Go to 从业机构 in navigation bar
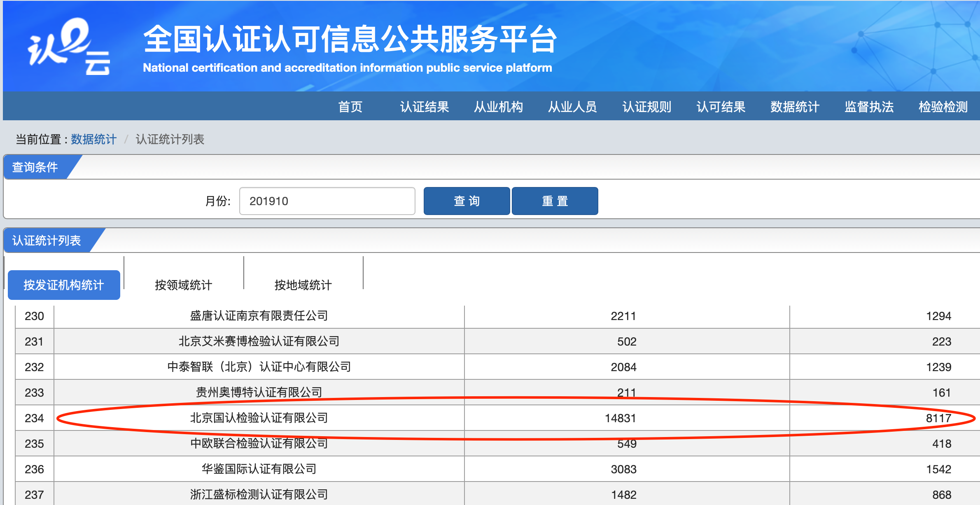 click(499, 107)
